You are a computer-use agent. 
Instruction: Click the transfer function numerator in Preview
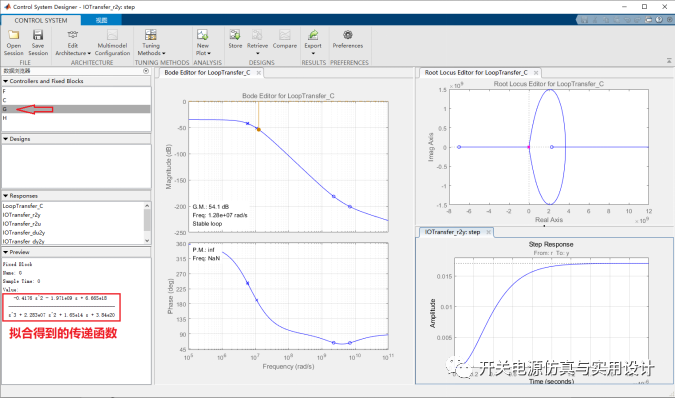click(60, 298)
